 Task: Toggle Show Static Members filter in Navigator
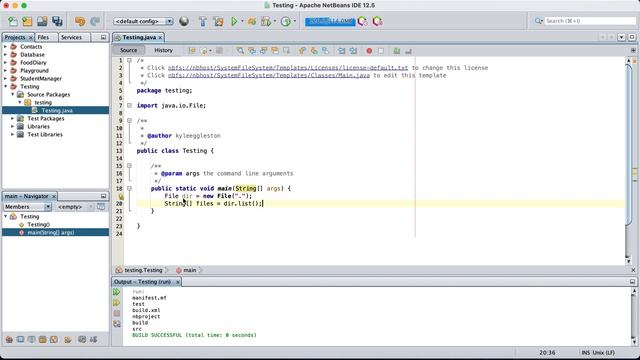point(31,339)
